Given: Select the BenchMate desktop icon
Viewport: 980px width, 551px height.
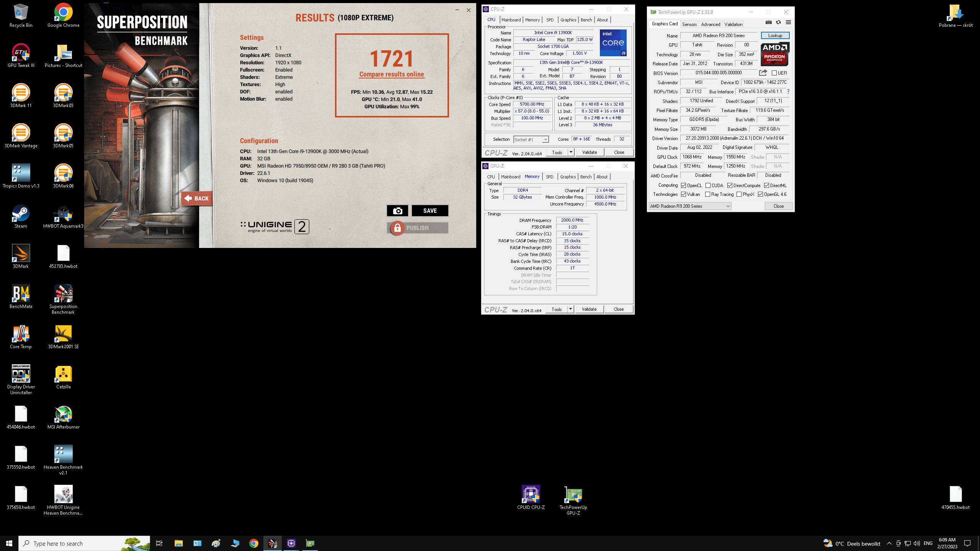Looking at the screenshot, I should point(21,296).
